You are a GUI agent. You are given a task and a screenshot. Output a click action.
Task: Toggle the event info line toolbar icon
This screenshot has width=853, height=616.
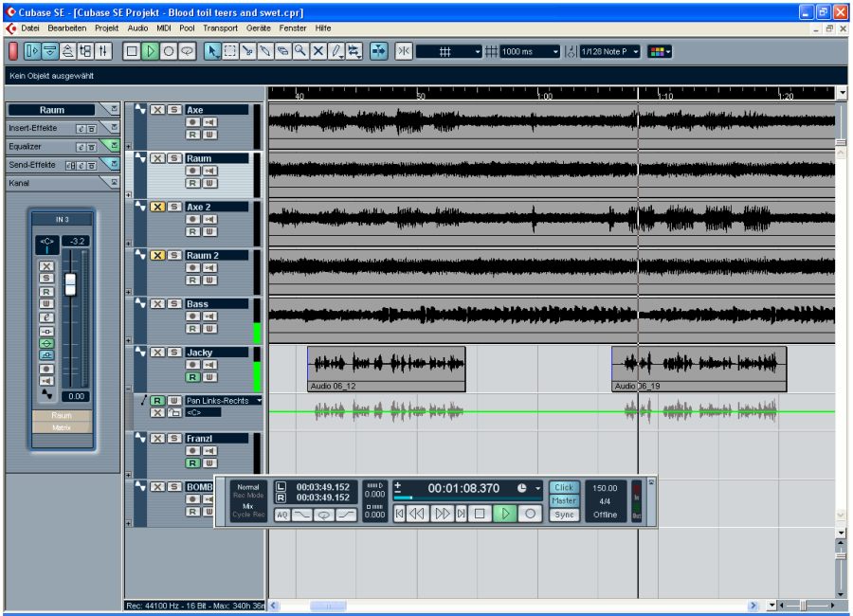click(50, 51)
